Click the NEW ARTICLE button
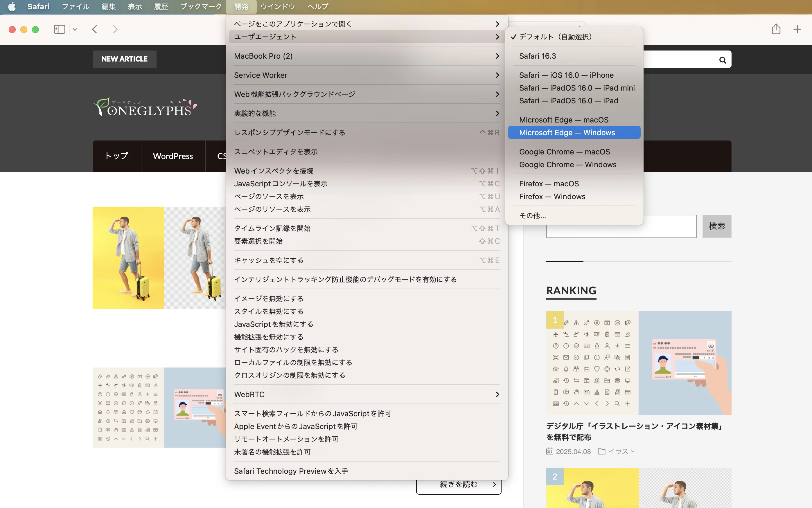Screen dimensions: 812x508 tap(124, 59)
